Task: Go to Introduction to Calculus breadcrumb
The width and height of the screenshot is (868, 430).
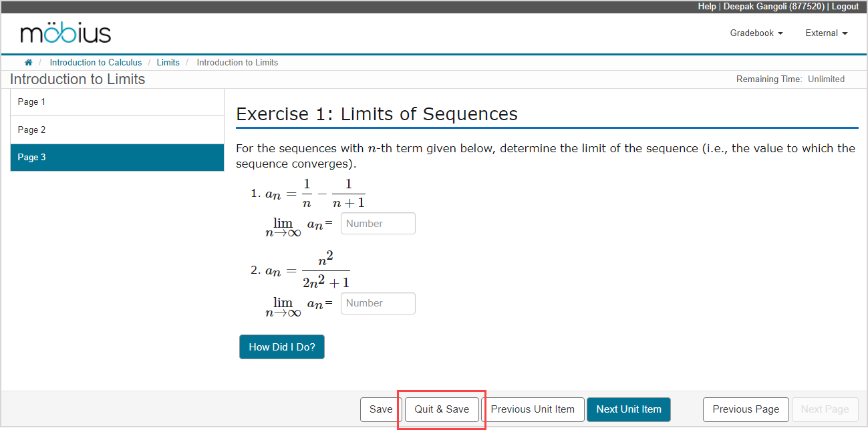Action: (96, 63)
